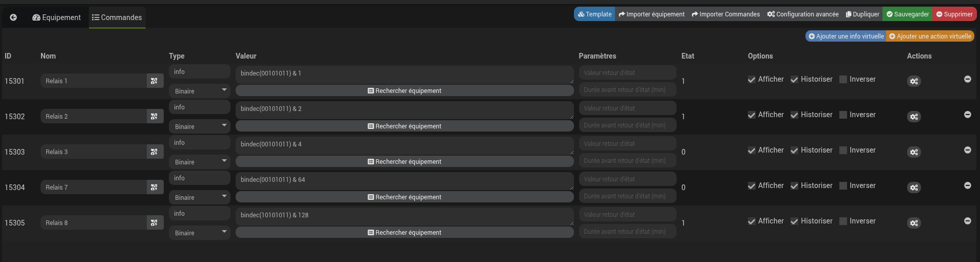Click the icon picker for Relais 3
The height and width of the screenshot is (262, 980).
[x=154, y=152]
